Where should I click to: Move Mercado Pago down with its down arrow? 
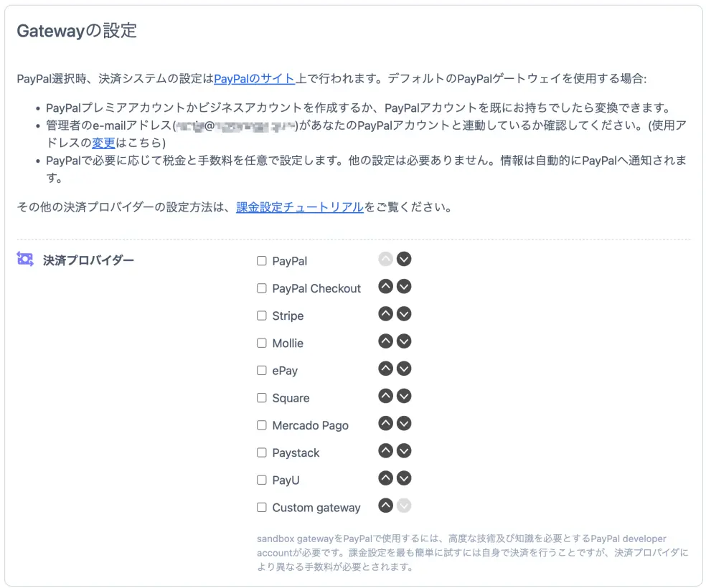coord(404,423)
